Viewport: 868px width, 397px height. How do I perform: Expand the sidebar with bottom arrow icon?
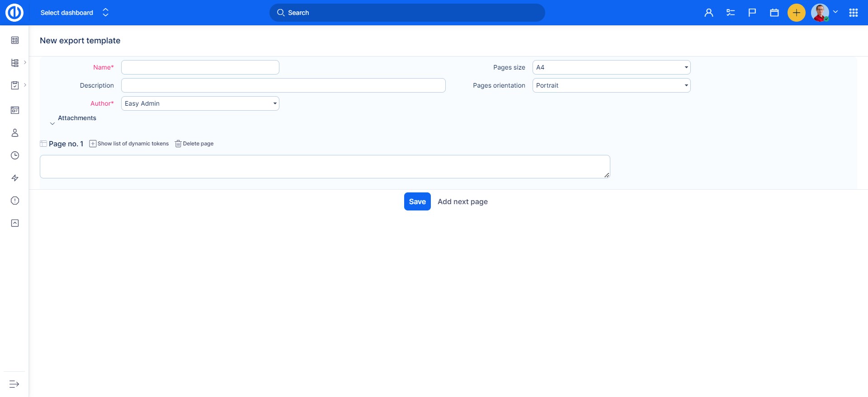click(14, 384)
